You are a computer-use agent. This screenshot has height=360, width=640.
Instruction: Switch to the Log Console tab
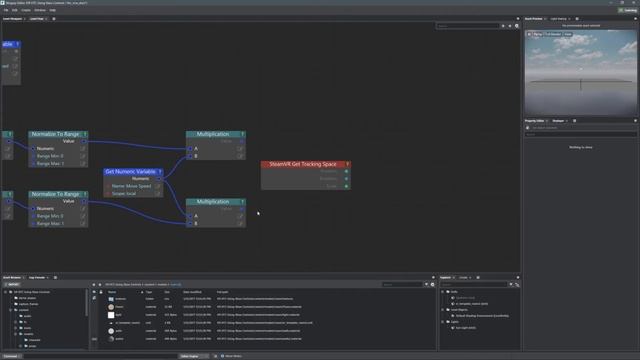coord(37,278)
